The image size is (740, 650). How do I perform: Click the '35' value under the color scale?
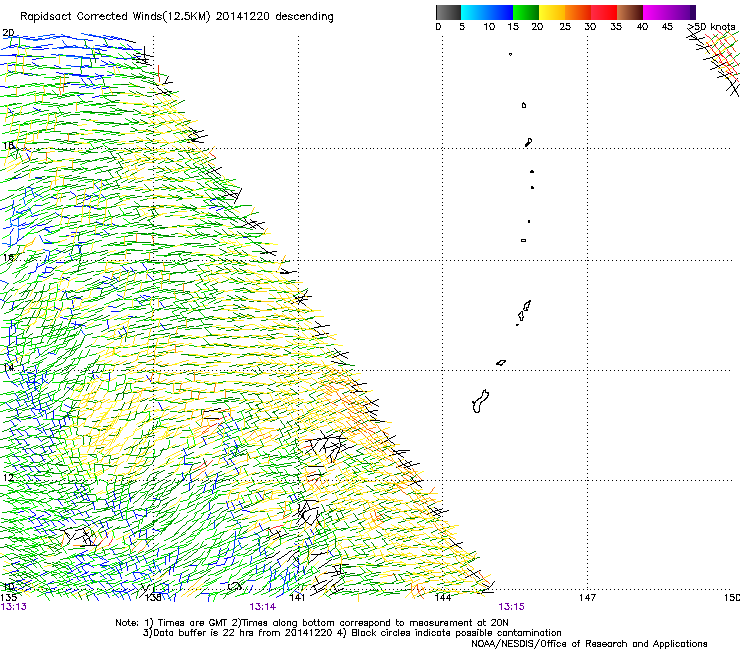[616, 27]
